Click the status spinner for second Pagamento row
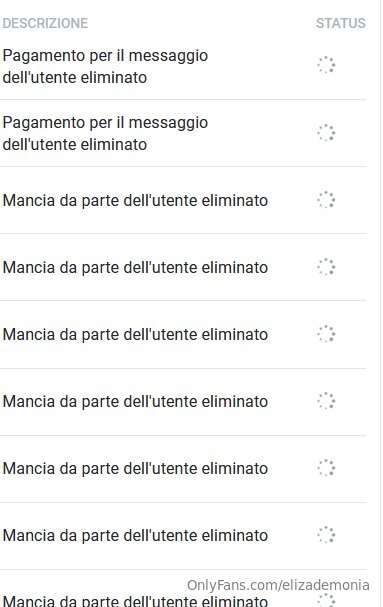The width and height of the screenshot is (383, 607). (x=326, y=133)
